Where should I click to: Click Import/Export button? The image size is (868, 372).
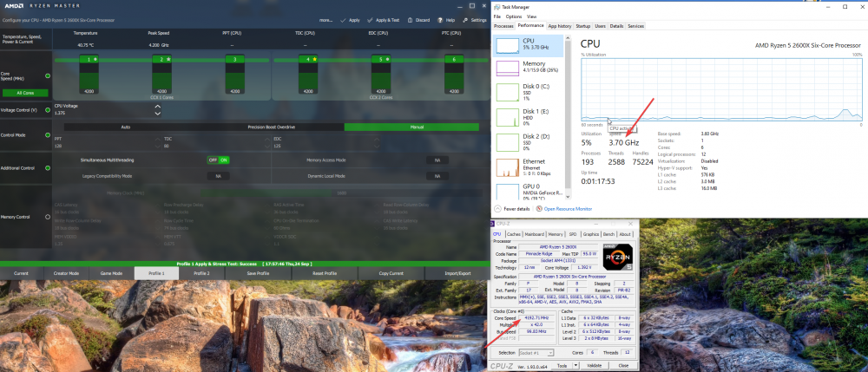click(x=457, y=274)
